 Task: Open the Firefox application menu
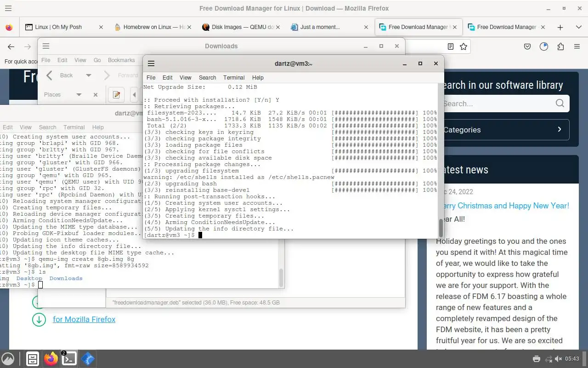[x=577, y=46]
